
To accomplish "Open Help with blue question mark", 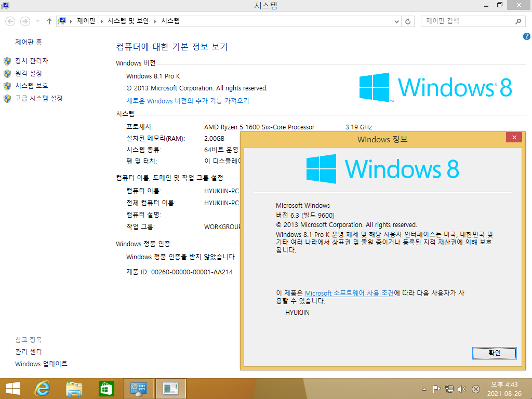I will click(x=527, y=37).
